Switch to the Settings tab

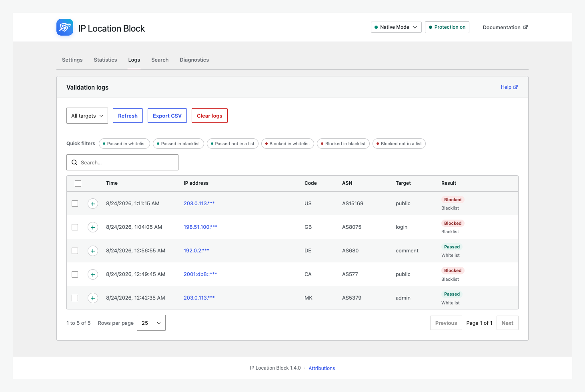(72, 60)
